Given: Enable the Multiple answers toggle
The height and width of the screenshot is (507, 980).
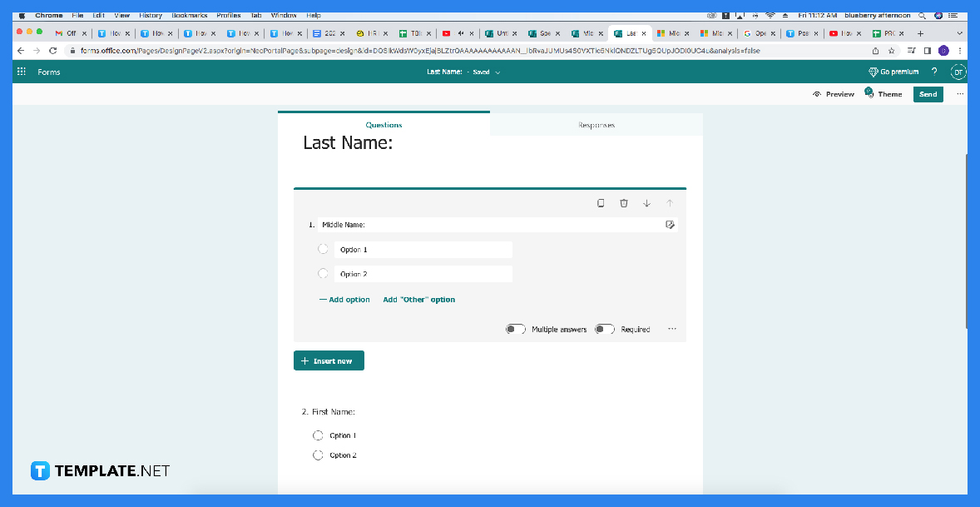Looking at the screenshot, I should click(515, 329).
